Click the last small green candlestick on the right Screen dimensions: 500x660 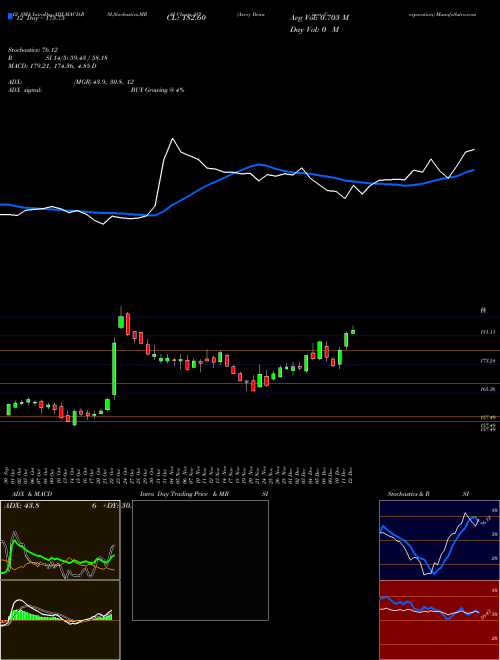[353, 331]
